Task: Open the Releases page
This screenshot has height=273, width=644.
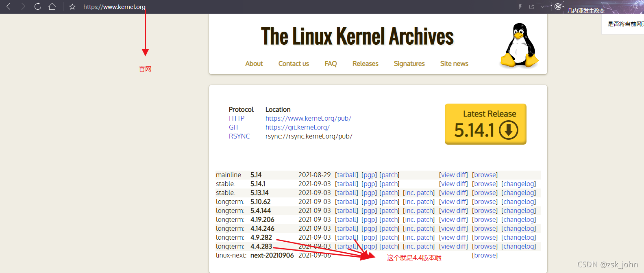Action: [x=365, y=64]
